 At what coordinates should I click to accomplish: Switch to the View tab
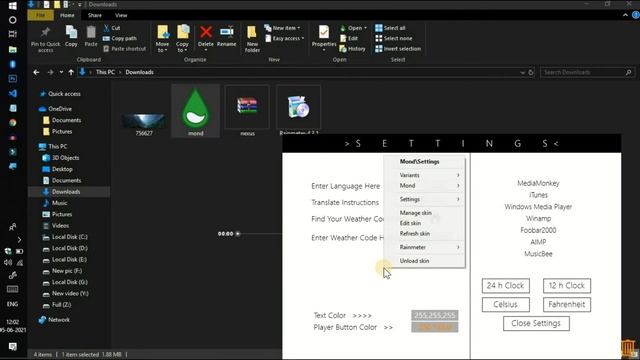(x=121, y=15)
